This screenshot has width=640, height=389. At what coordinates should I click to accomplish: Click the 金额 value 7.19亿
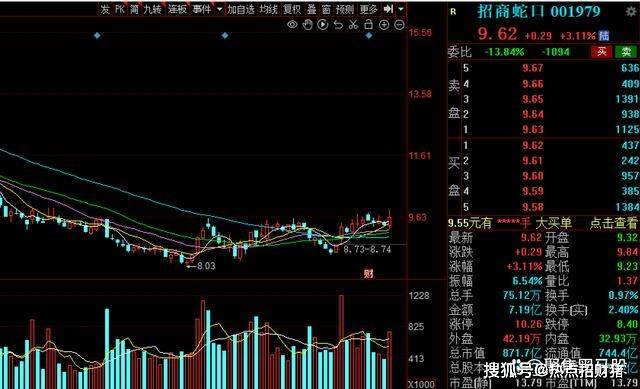(525, 310)
